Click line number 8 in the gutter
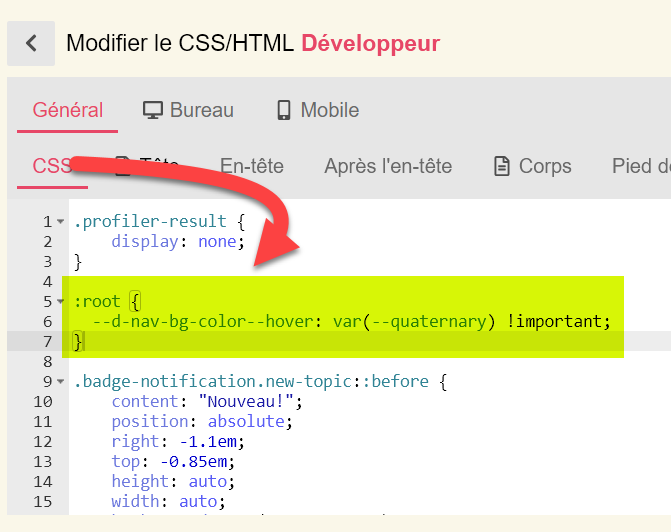The height and width of the screenshot is (532, 671). tap(47, 361)
